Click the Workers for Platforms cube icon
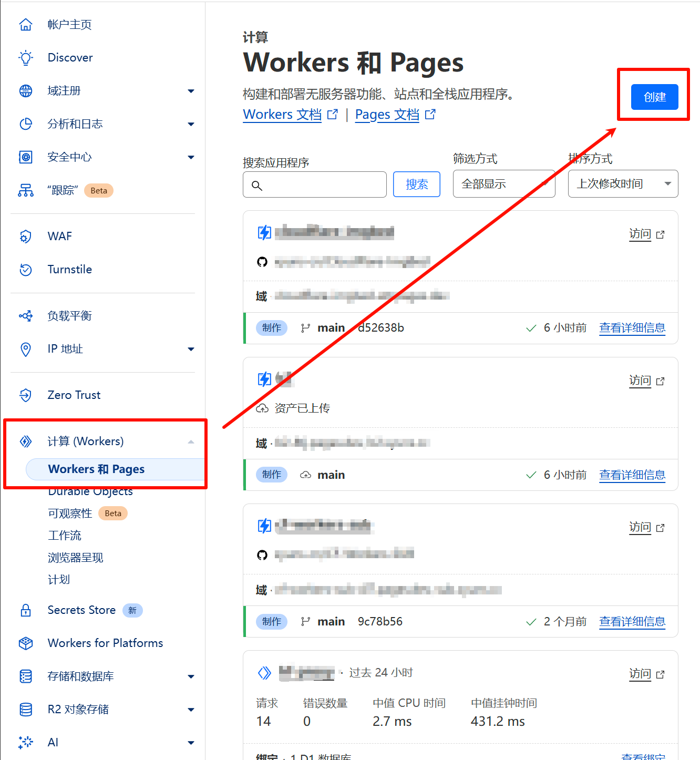This screenshot has width=700, height=760. 25,643
